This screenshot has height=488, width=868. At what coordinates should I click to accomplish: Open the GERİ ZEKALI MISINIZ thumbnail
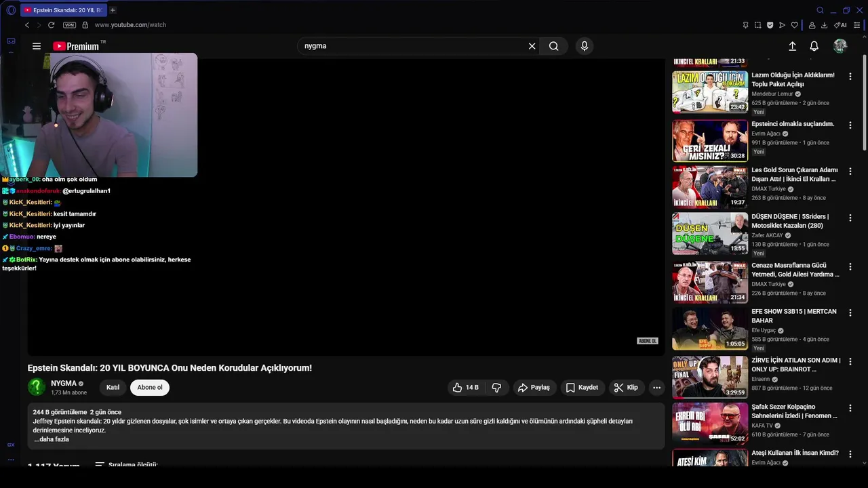710,140
